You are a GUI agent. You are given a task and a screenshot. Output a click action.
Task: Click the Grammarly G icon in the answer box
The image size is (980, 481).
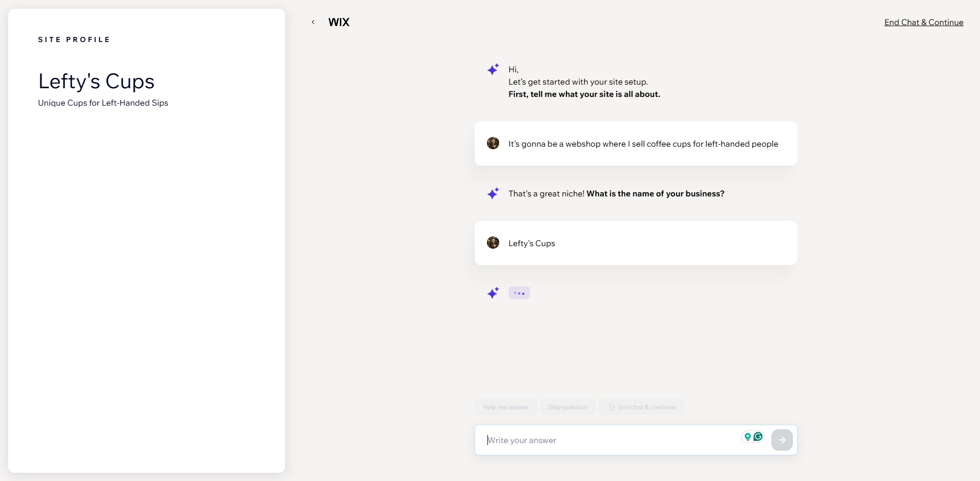(x=758, y=436)
